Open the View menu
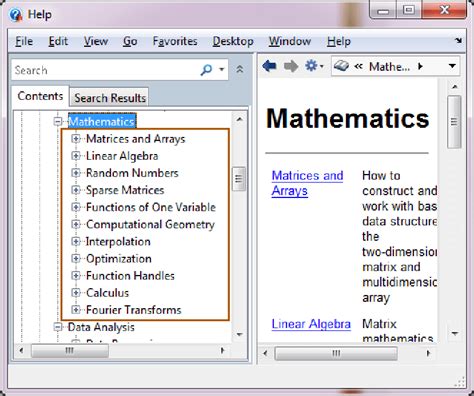Viewport: 474px width, 396px height. click(x=96, y=41)
